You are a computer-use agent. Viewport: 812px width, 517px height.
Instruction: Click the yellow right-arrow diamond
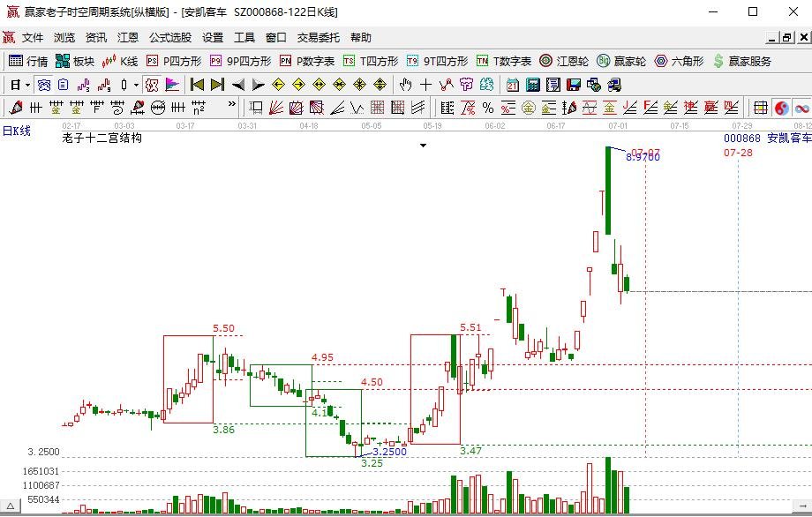pos(299,85)
